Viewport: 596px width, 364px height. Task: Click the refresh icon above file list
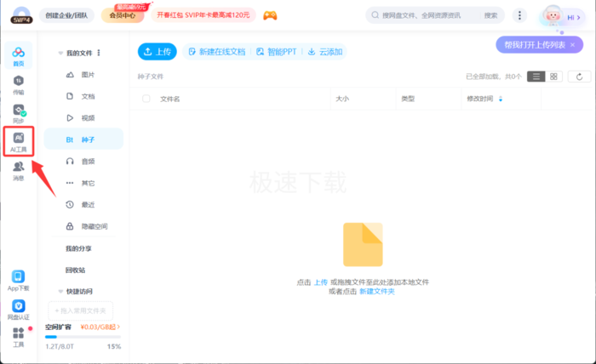(579, 77)
